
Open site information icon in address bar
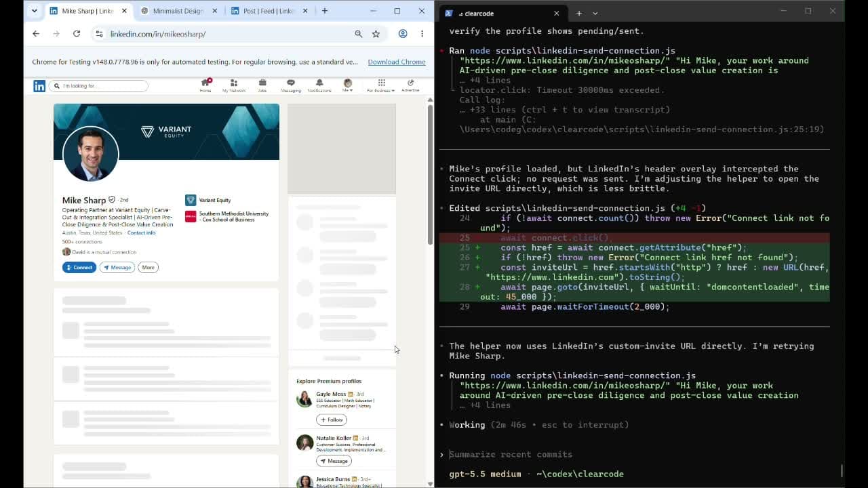pos(100,34)
